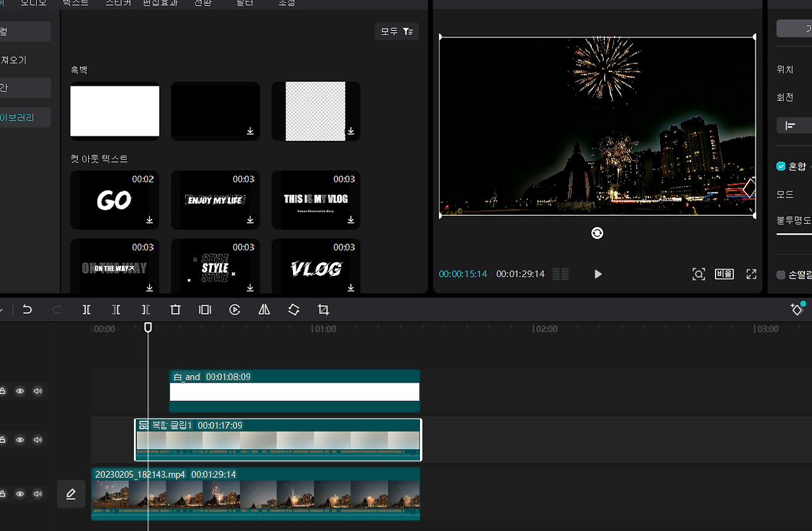Hide the 白_and track with eye icon
Image resolution: width=812 pixels, height=531 pixels.
click(20, 391)
